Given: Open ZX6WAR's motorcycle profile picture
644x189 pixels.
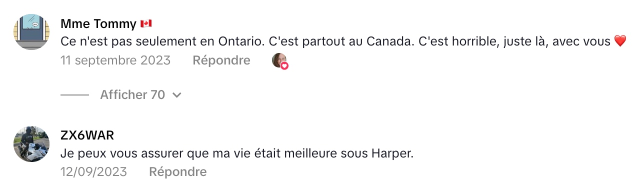Looking at the screenshot, I should (31, 144).
